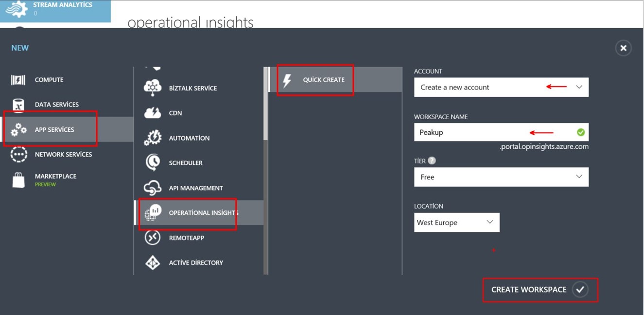Click the Operational Insights icon

click(153, 213)
